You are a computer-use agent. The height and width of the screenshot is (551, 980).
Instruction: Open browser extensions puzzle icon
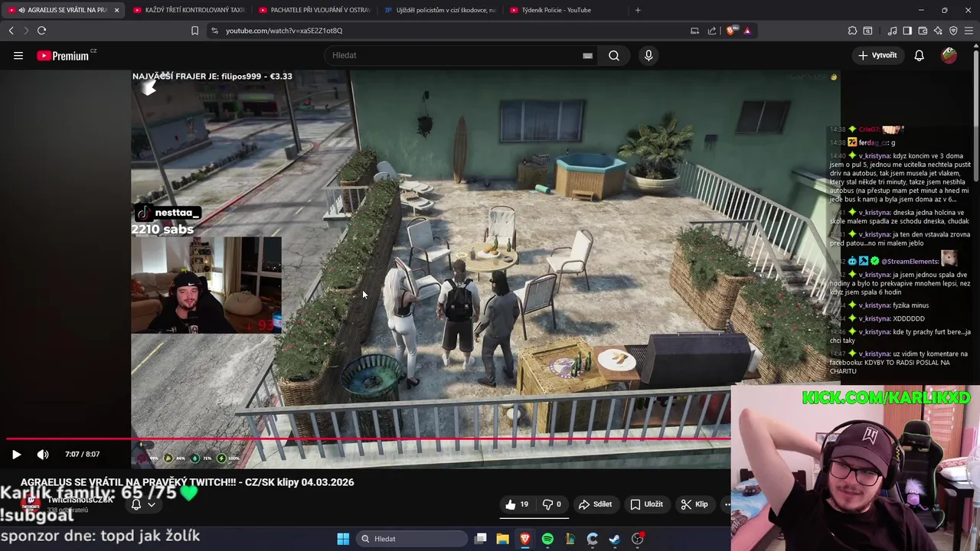[x=852, y=31]
